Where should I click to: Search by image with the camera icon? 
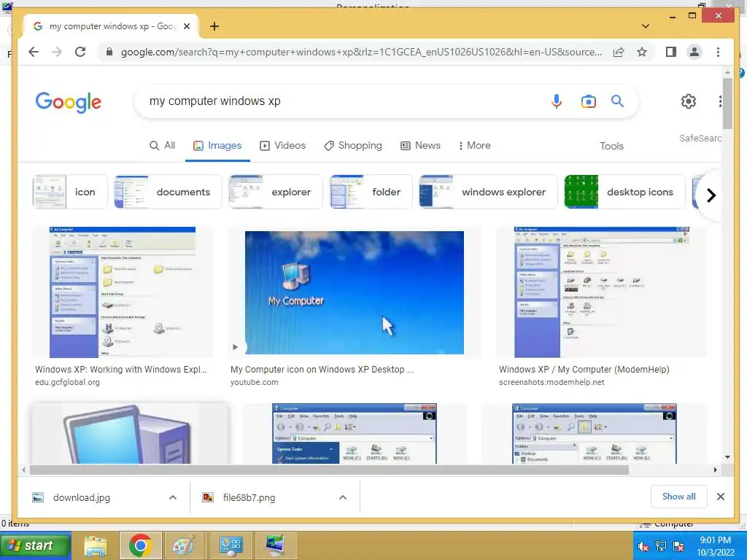tap(589, 101)
